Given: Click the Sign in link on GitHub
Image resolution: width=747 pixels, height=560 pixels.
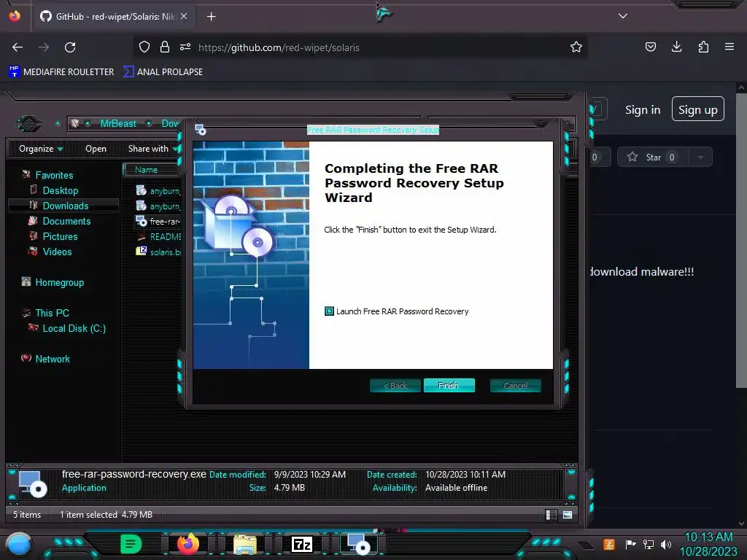Looking at the screenshot, I should (x=643, y=110).
